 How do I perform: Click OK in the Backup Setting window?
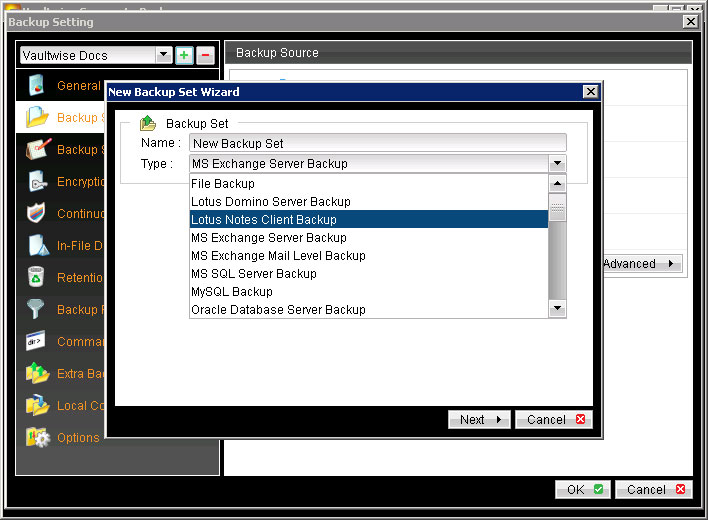(583, 489)
